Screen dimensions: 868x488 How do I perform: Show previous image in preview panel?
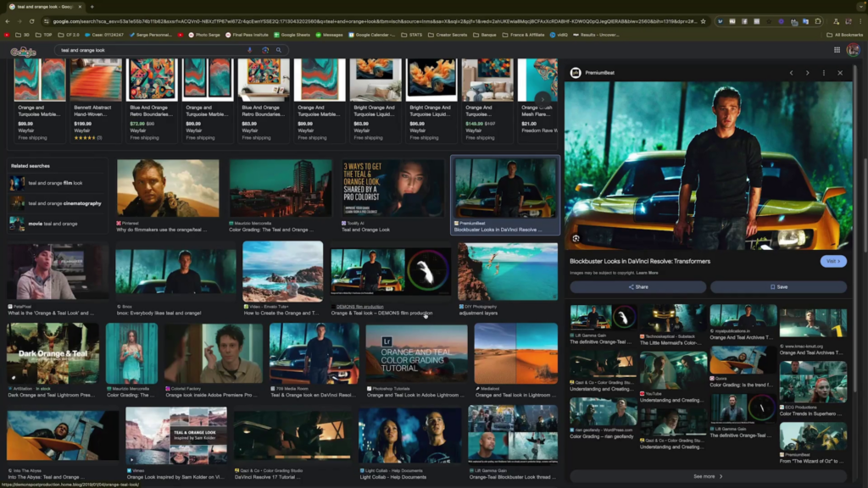tap(791, 73)
